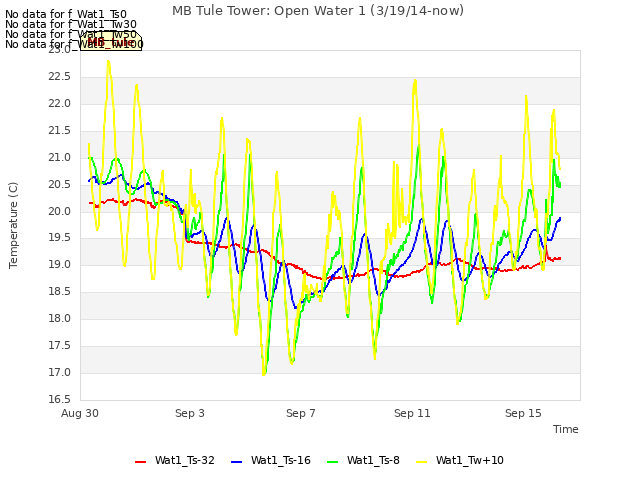Click the 17.0 y-axis tick label
640x480 pixels.
coord(60,373)
